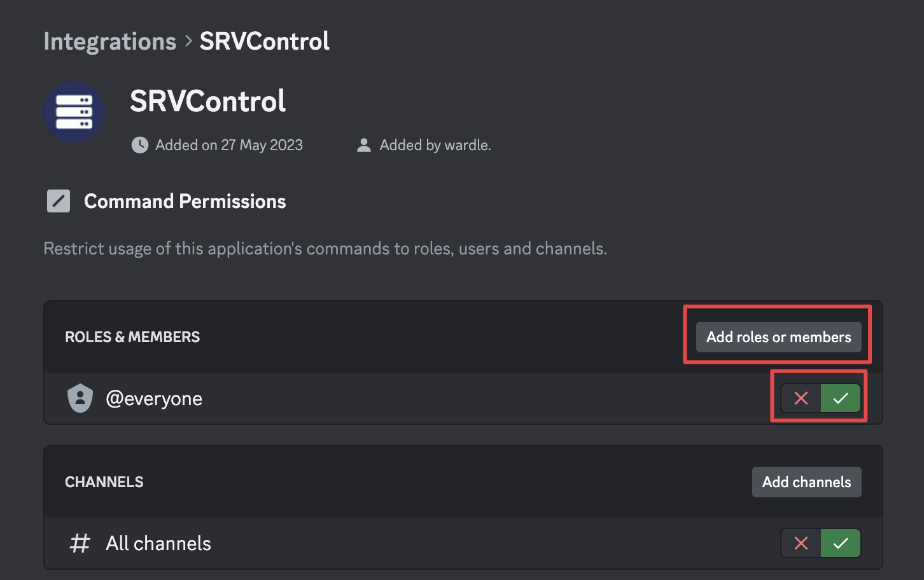Click the person icon beside Added by

click(364, 145)
